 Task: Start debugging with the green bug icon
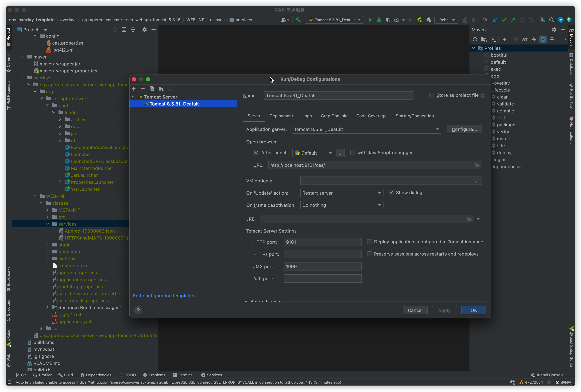[x=379, y=20]
